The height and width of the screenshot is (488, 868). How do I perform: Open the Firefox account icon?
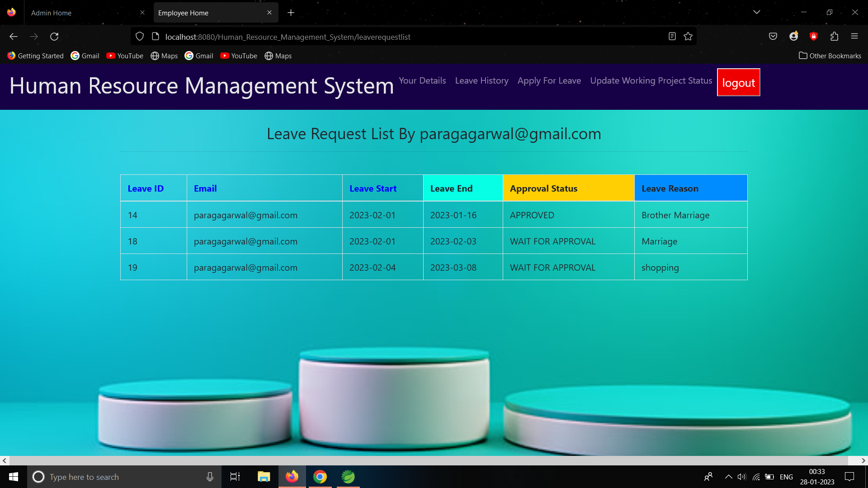(x=793, y=37)
